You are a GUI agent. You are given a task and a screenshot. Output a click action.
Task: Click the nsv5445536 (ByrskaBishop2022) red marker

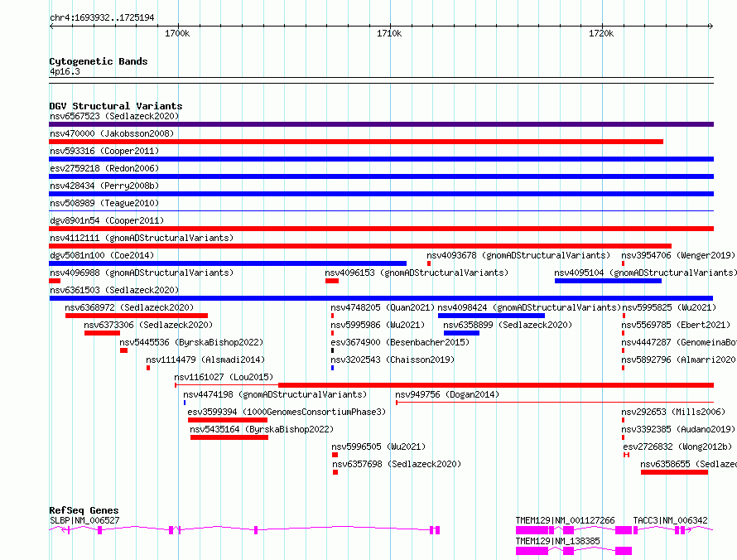click(123, 350)
